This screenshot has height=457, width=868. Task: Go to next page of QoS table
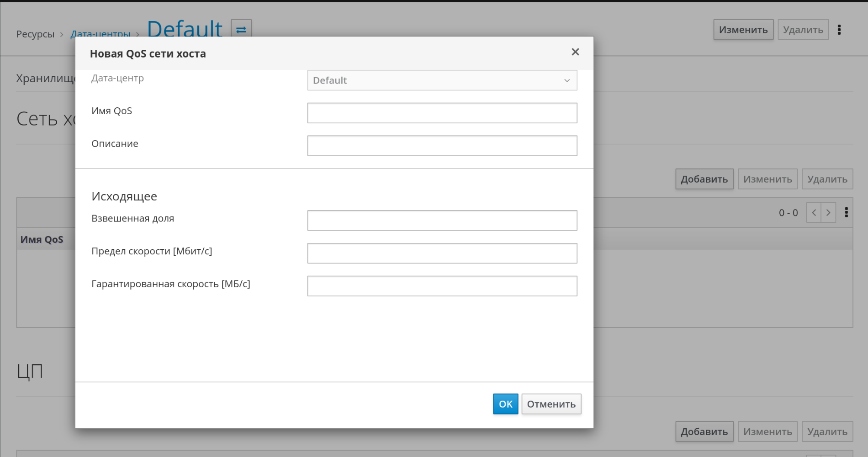click(x=828, y=213)
